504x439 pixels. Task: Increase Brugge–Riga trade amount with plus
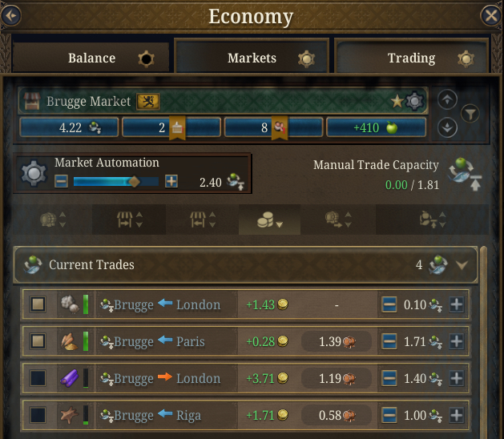(x=456, y=415)
